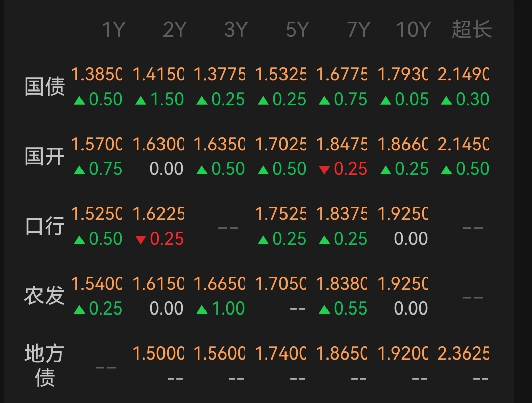
Task: Select the 10Y maturity column header
Action: pyautogui.click(x=413, y=30)
